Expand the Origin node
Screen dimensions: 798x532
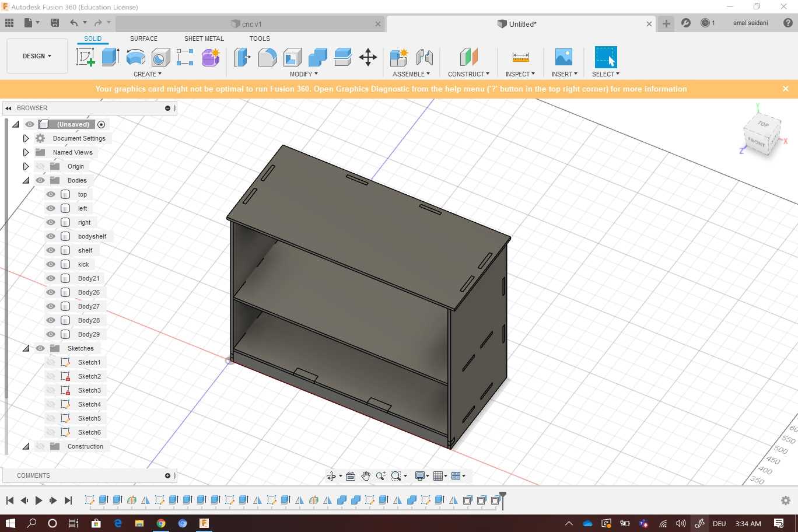pos(26,166)
